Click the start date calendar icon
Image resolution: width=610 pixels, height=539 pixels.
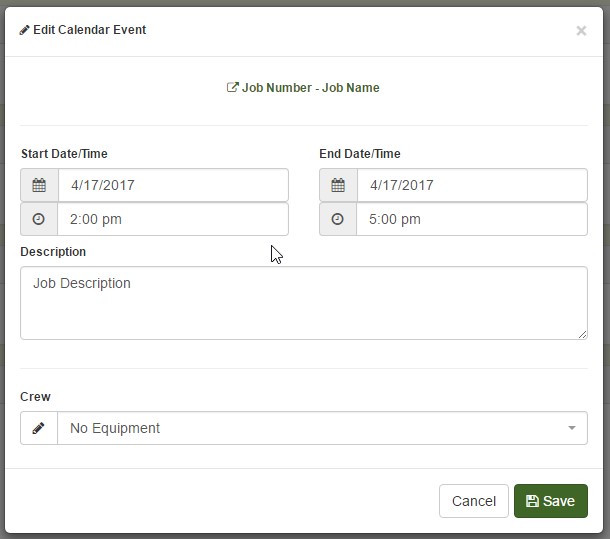[x=39, y=185]
